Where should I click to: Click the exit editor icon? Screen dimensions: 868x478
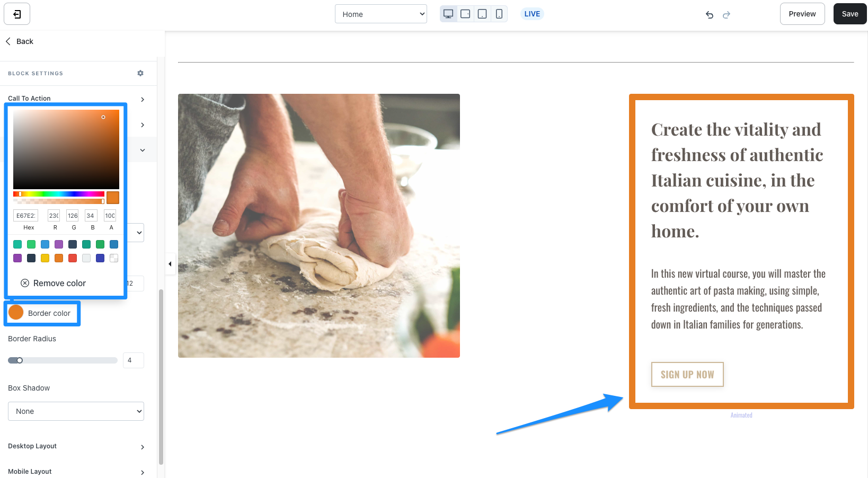coord(17,14)
